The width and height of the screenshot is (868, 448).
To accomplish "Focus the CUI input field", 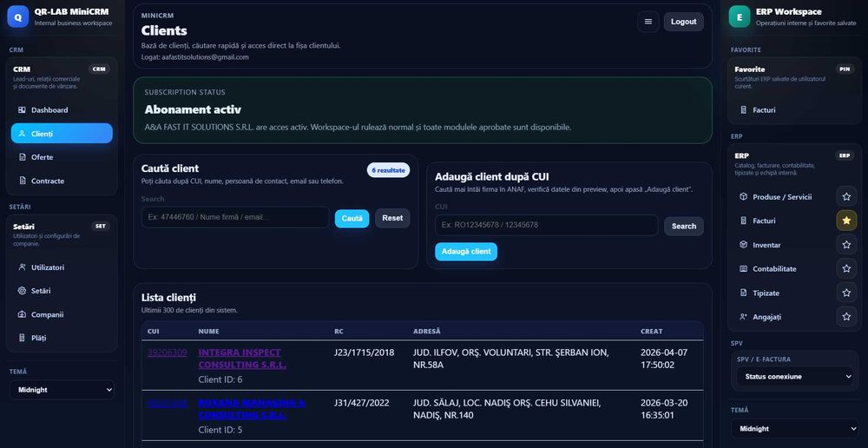I will 546,225.
